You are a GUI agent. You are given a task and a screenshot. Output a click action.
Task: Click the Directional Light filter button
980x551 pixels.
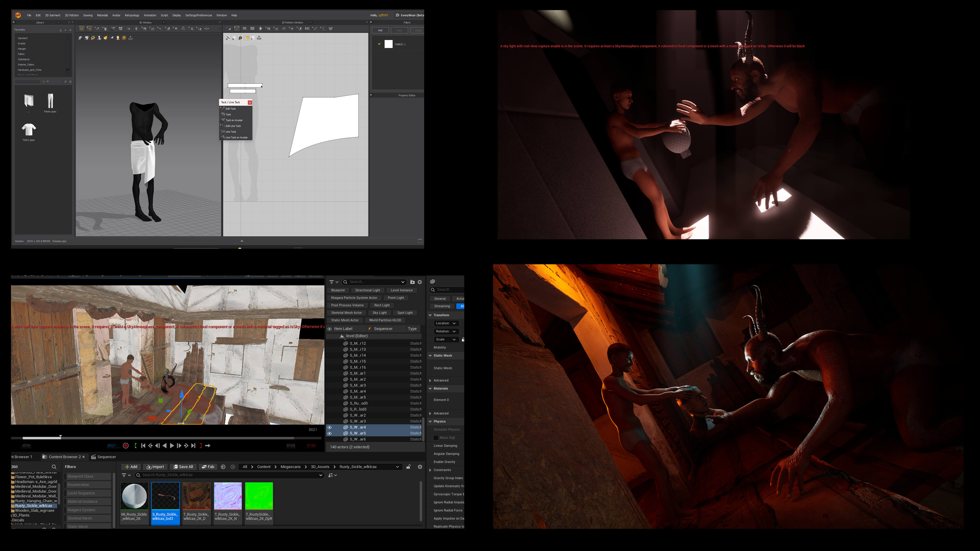click(x=367, y=290)
